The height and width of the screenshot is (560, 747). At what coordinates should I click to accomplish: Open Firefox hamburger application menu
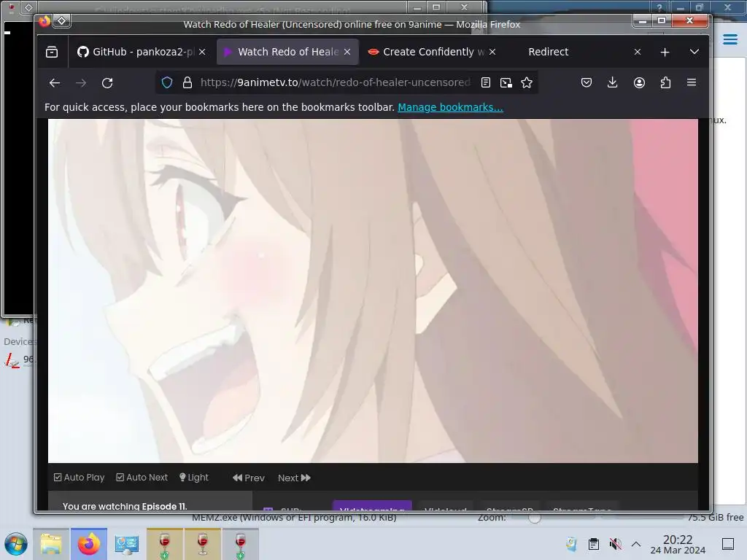pos(692,82)
